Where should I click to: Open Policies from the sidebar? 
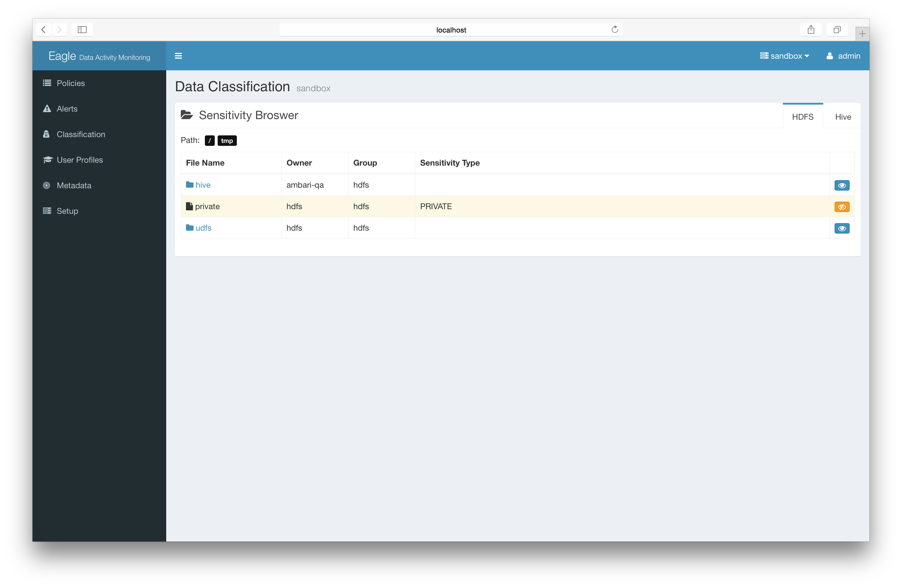coord(71,83)
